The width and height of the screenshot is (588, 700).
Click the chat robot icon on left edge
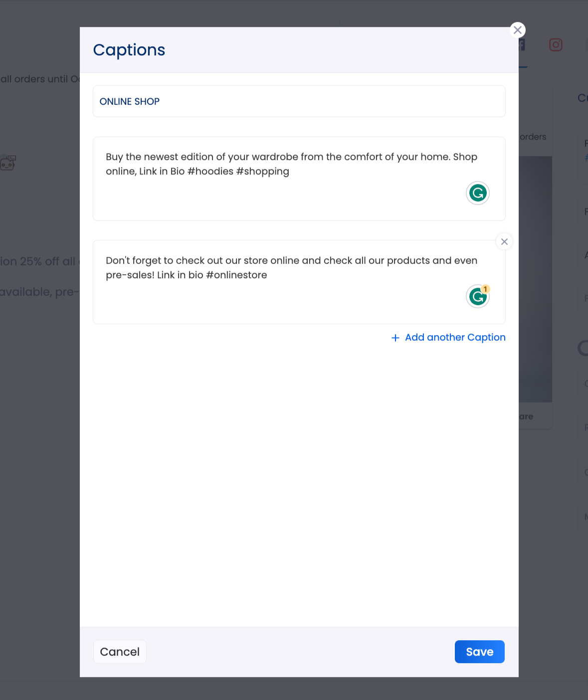coord(8,163)
